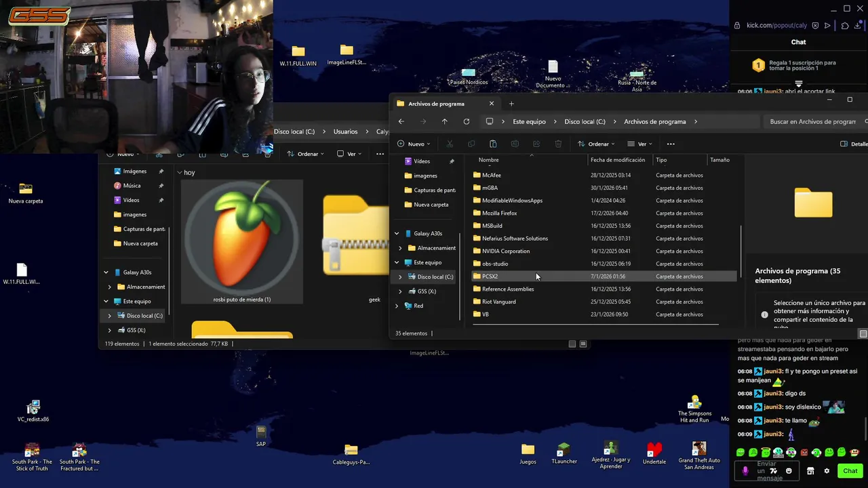The width and height of the screenshot is (868, 488).
Task: Select the Nefarius Software Solutions folder
Action: pos(604,239)
